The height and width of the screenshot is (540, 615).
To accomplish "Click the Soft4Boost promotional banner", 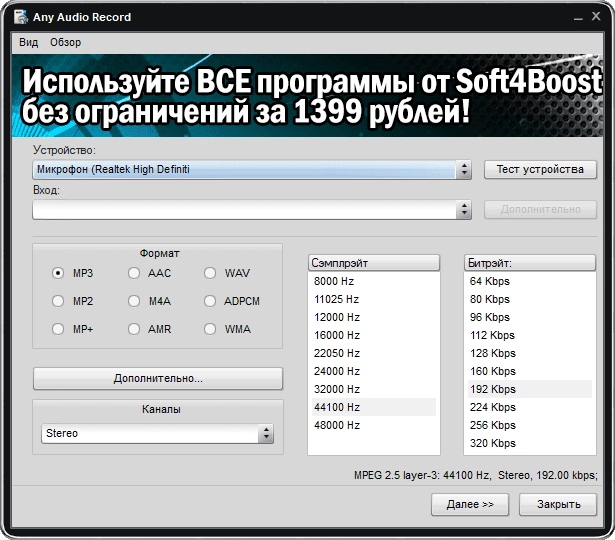I will [x=307, y=96].
